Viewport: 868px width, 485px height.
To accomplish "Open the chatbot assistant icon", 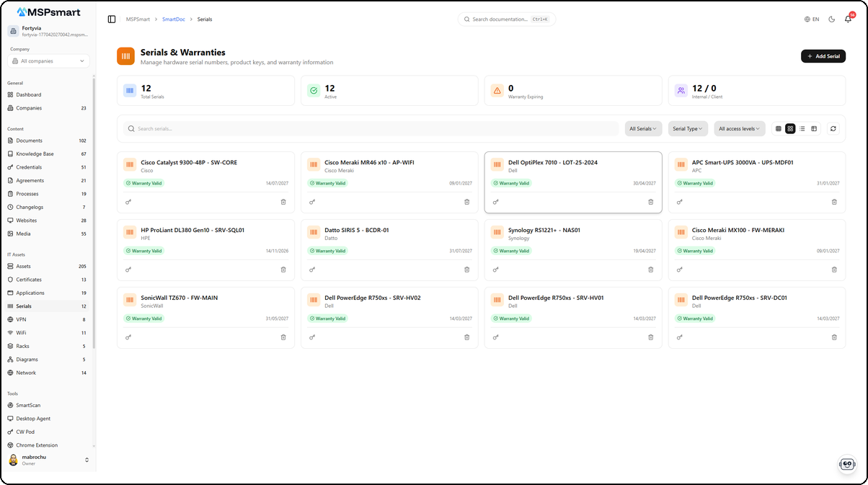I will [847, 465].
